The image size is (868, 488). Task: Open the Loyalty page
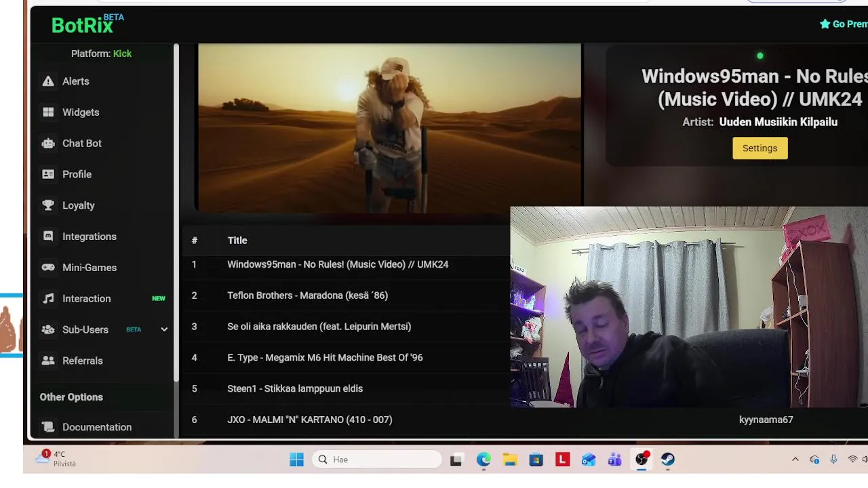(79, 205)
